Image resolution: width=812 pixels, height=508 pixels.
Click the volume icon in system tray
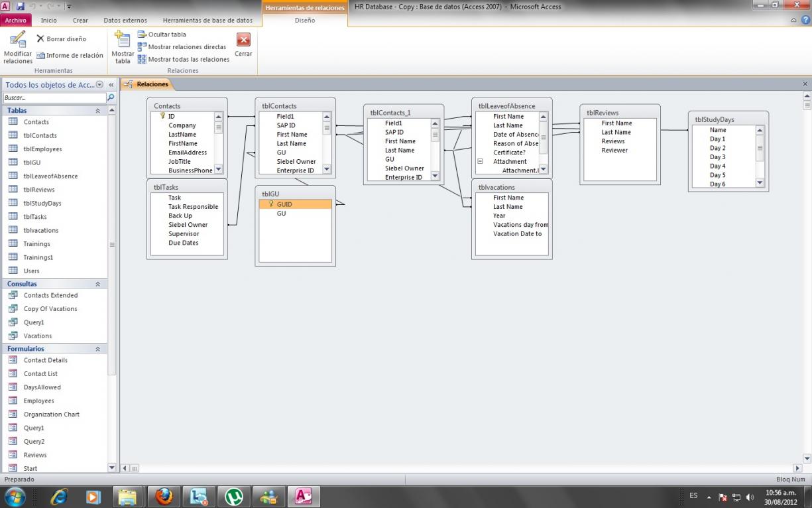[750, 497]
